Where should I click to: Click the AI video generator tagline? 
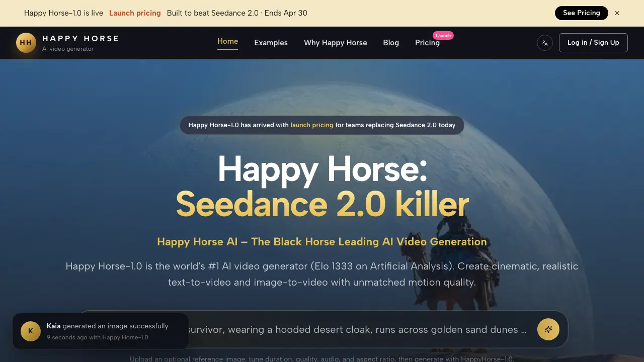click(68, 49)
